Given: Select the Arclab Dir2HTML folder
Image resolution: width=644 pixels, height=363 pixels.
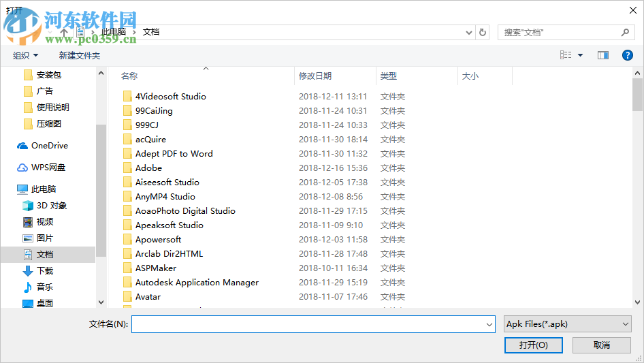Looking at the screenshot, I should pyautogui.click(x=169, y=253).
